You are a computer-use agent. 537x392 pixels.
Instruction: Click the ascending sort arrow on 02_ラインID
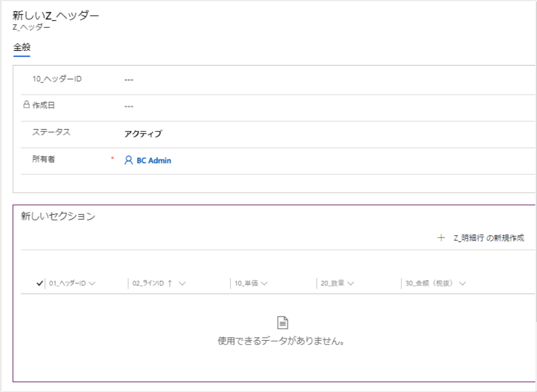(x=169, y=283)
